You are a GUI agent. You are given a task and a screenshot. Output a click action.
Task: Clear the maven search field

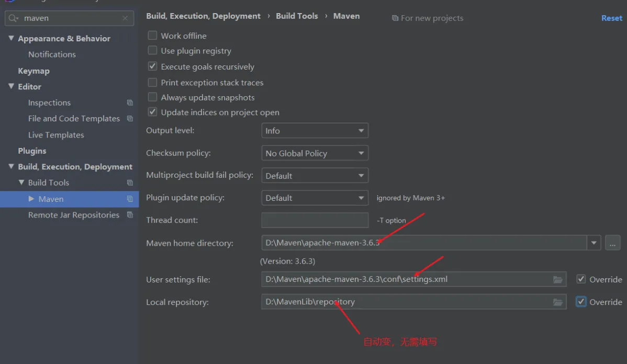125,18
